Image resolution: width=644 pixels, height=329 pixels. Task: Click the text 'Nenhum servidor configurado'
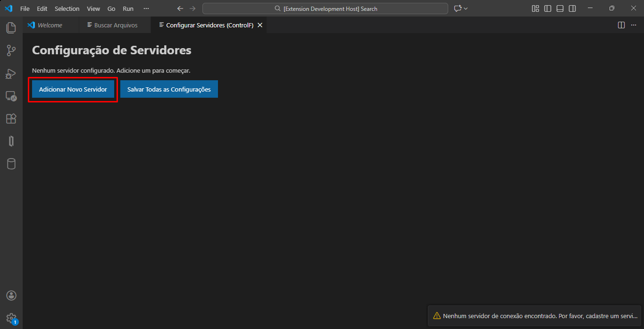[73, 70]
